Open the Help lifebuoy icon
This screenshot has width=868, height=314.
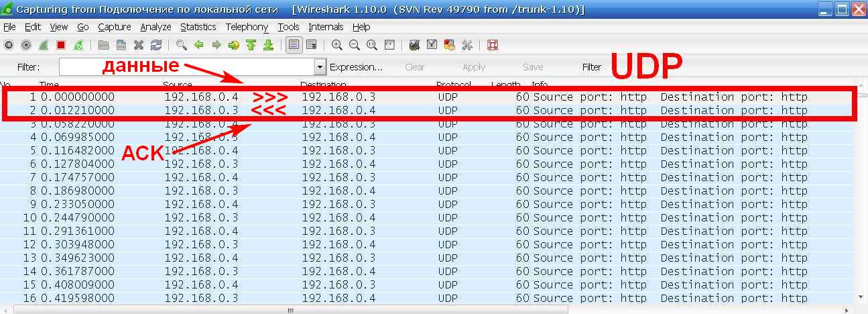click(493, 45)
